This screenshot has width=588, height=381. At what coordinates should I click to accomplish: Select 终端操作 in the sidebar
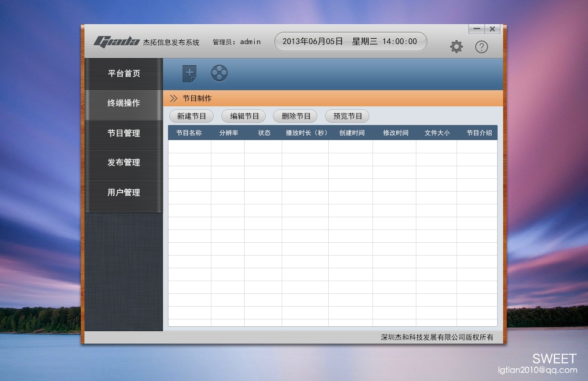[x=124, y=103]
